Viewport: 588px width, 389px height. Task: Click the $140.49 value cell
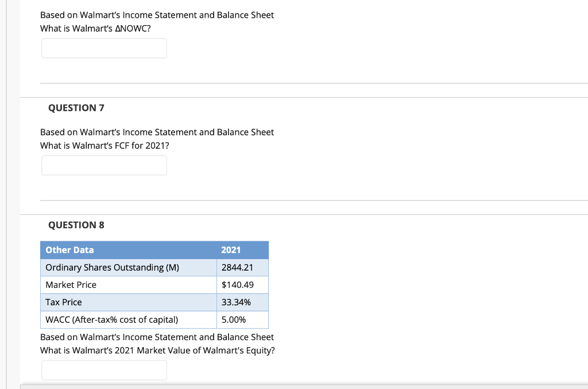[243, 285]
